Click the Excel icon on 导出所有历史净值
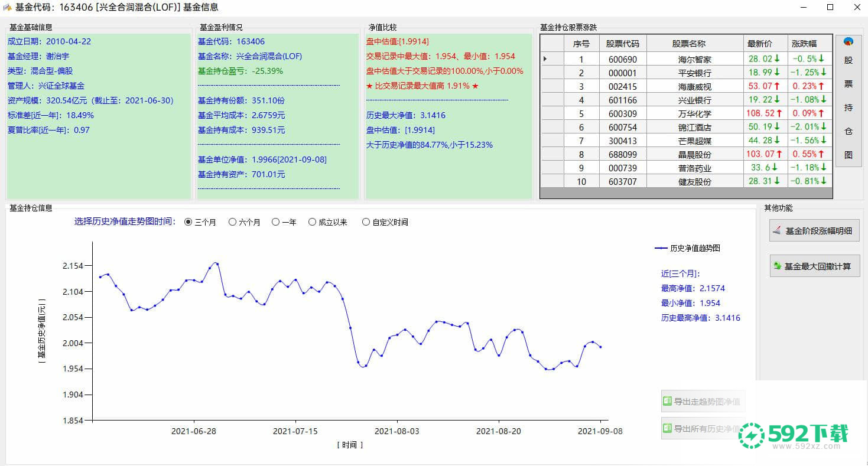 668,429
